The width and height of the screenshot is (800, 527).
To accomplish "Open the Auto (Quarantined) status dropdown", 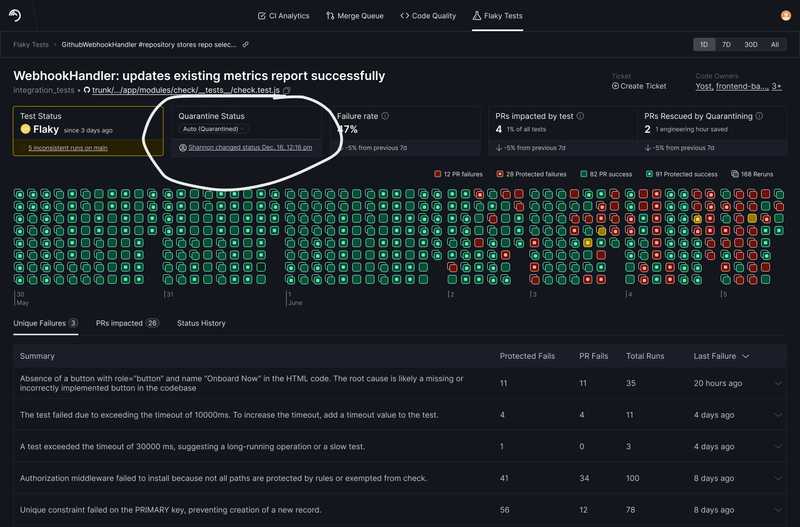I will (x=211, y=129).
